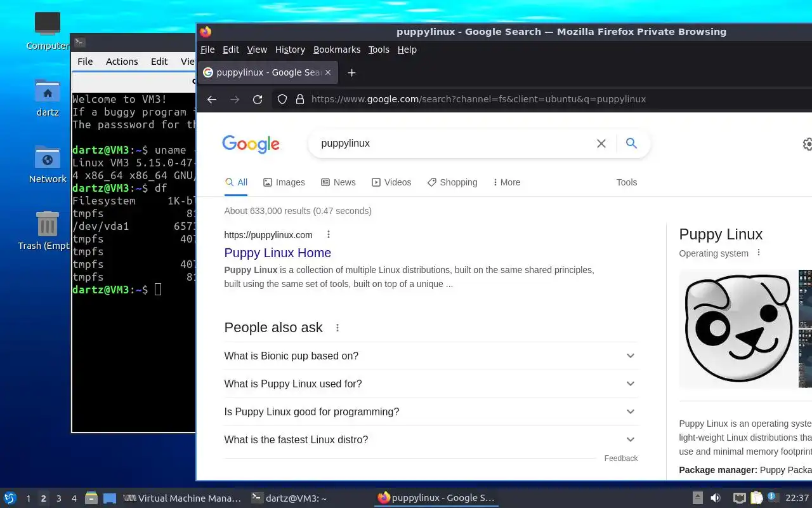Click the Firefox forward arrow

coord(235,99)
